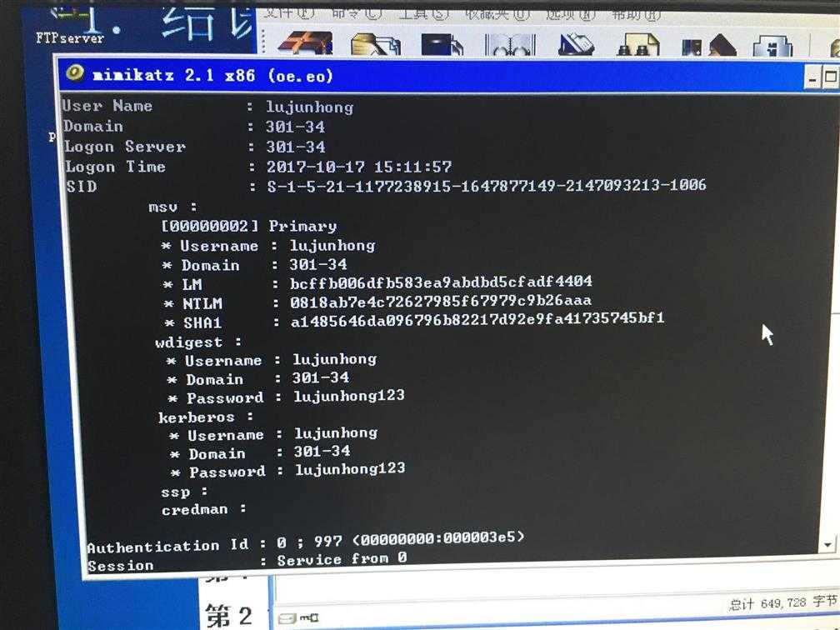
Task: Click the drive icon in WinRAR status bar
Action: pyautogui.click(x=287, y=618)
